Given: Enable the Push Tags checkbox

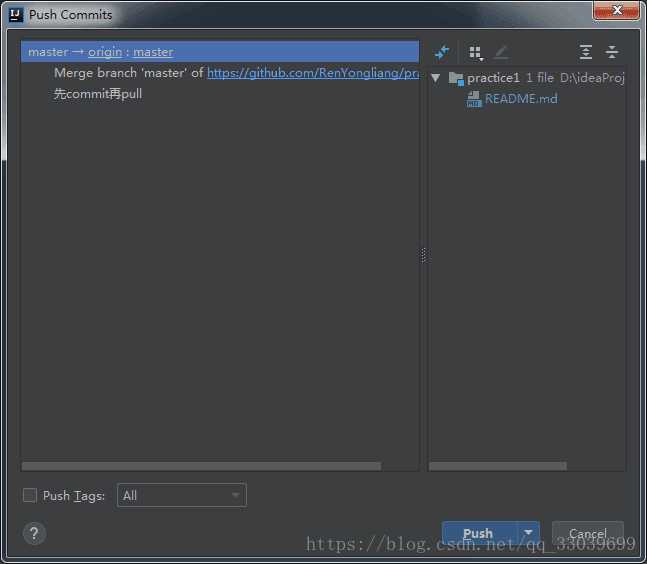Looking at the screenshot, I should (x=30, y=495).
